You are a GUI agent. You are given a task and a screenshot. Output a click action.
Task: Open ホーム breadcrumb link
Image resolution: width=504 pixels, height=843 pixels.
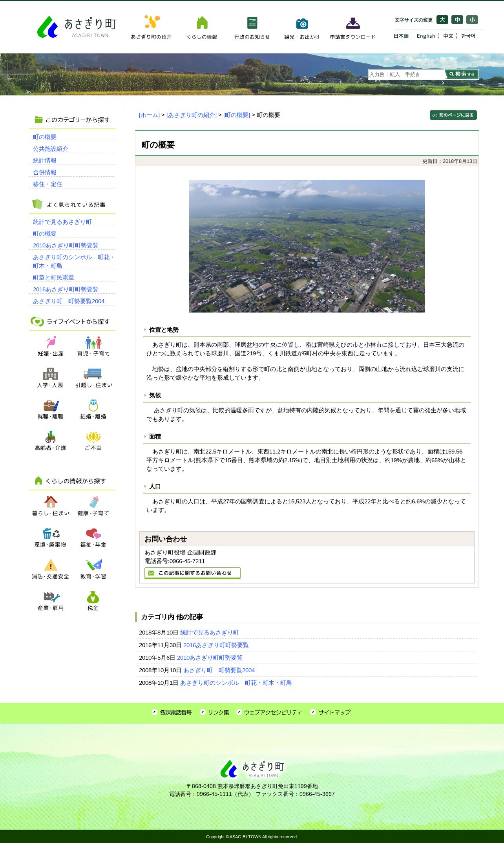click(x=149, y=115)
